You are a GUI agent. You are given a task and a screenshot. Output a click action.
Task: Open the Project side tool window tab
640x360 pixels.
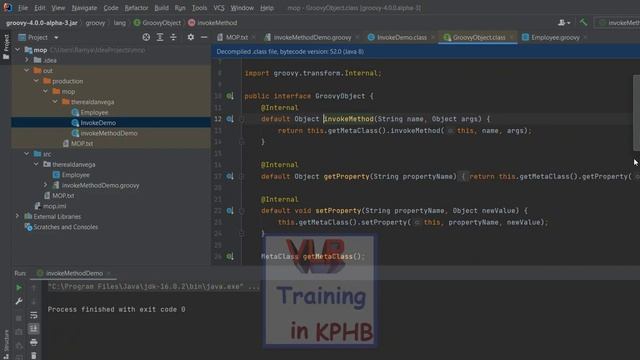6,46
